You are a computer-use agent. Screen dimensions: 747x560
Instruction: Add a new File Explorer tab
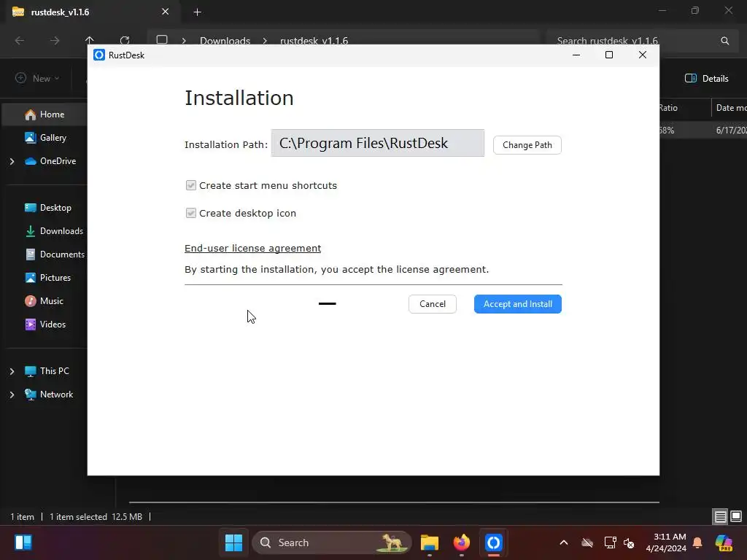click(197, 12)
